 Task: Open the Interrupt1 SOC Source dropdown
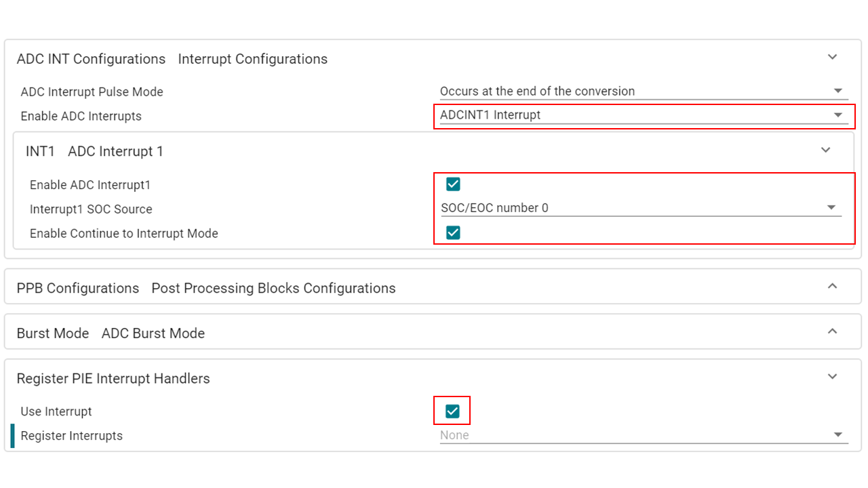[640, 208]
